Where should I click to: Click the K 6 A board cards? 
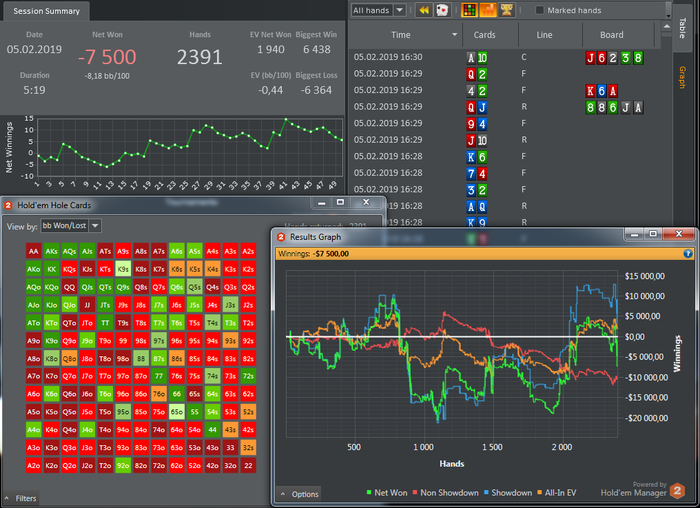(x=602, y=91)
